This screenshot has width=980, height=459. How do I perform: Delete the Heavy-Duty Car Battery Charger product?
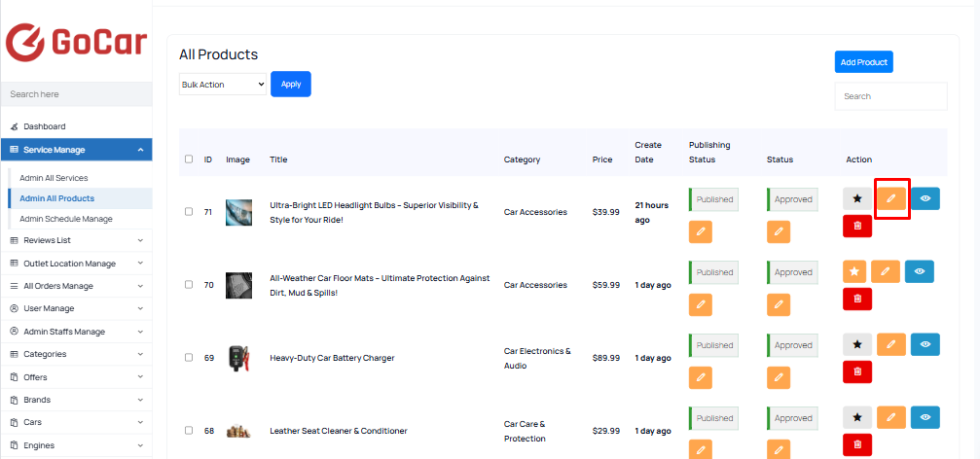tap(857, 371)
